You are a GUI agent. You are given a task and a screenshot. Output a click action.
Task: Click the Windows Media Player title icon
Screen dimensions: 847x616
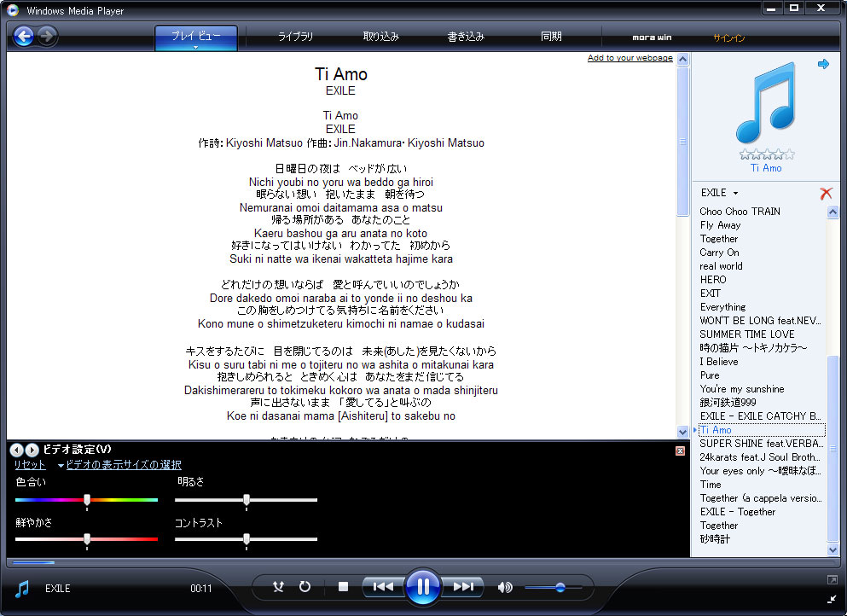(x=13, y=9)
